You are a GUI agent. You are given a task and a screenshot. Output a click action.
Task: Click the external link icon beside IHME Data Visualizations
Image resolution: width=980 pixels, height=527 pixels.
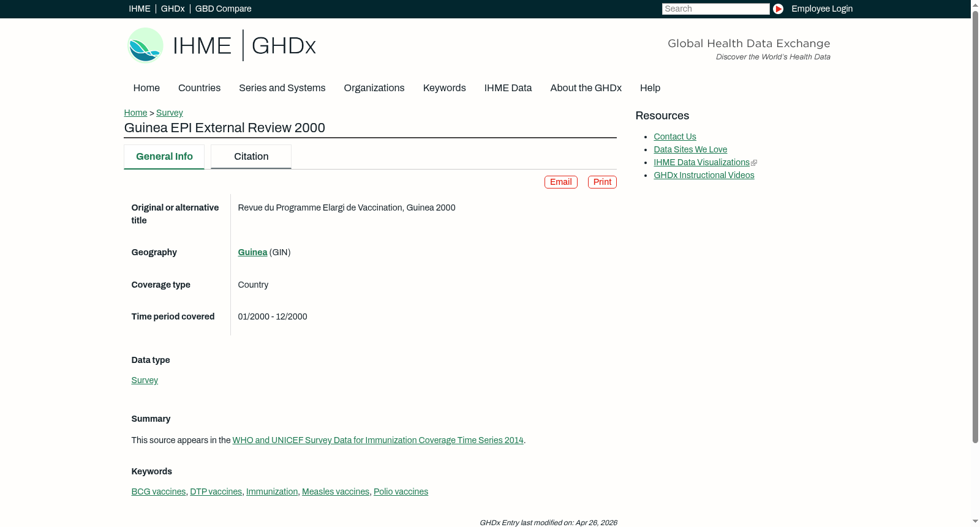tap(754, 163)
